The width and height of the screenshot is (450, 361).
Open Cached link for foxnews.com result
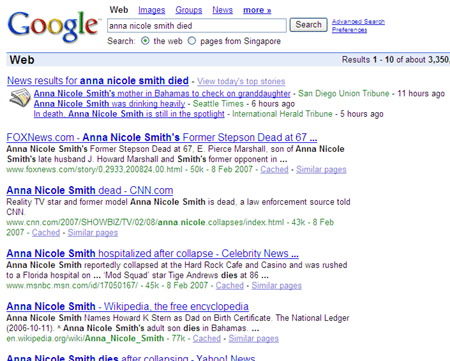click(274, 170)
